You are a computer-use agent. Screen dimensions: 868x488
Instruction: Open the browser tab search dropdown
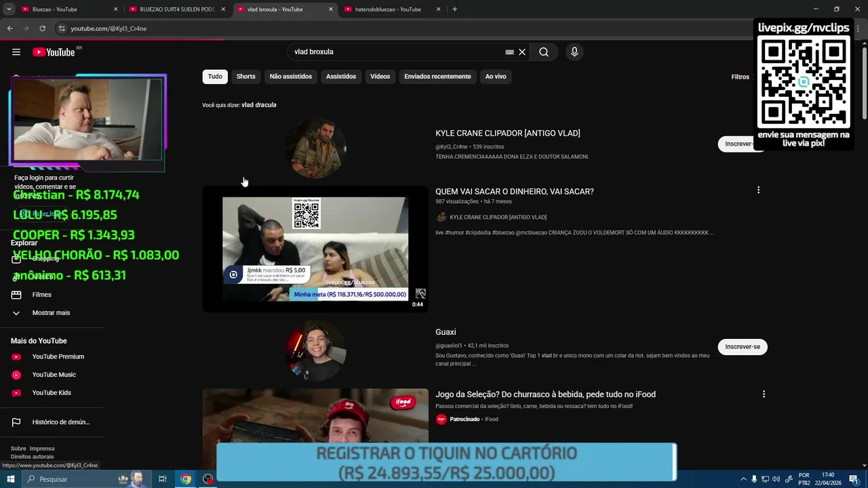pyautogui.click(x=9, y=9)
